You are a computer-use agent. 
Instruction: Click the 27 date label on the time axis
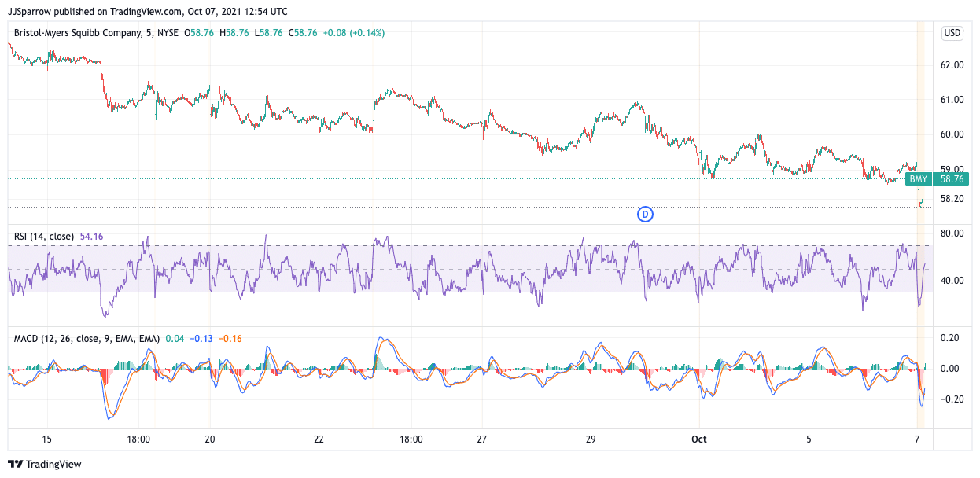(482, 439)
